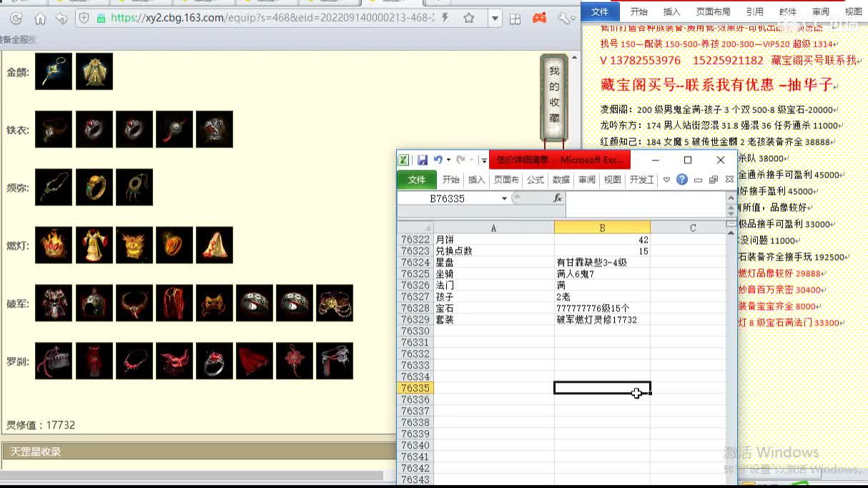This screenshot has width=868, height=488.
Task: Click Excel name box showing B76335
Action: click(448, 198)
